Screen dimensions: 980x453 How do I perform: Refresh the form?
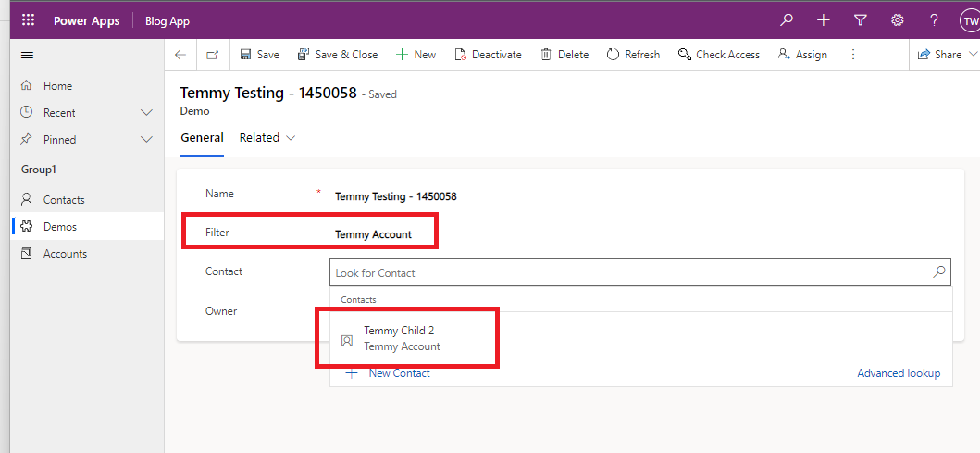coord(633,55)
